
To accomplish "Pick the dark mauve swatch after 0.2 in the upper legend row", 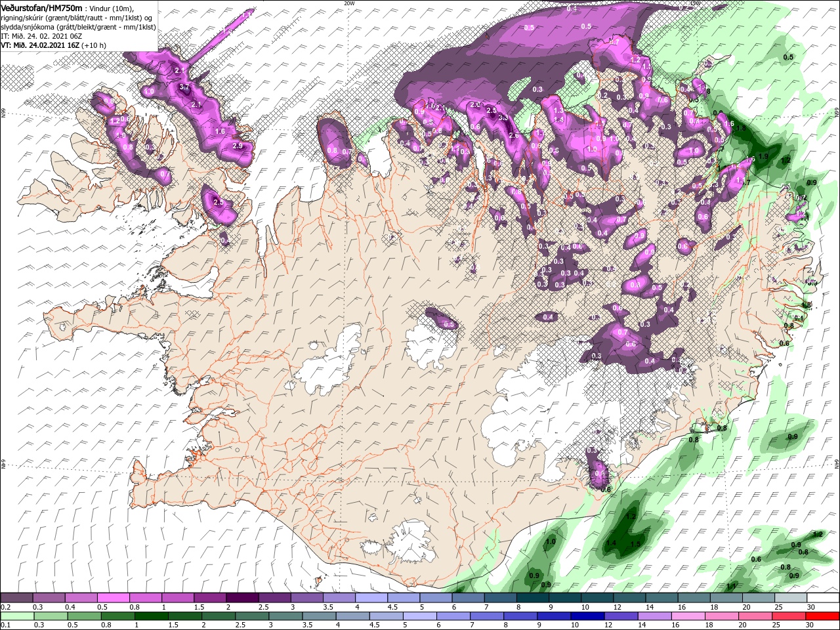I will [x=16, y=598].
